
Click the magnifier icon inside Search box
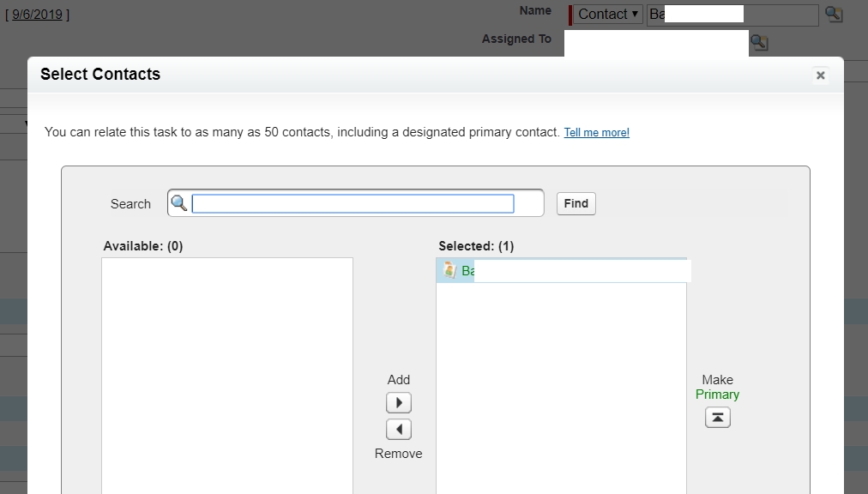coord(179,203)
